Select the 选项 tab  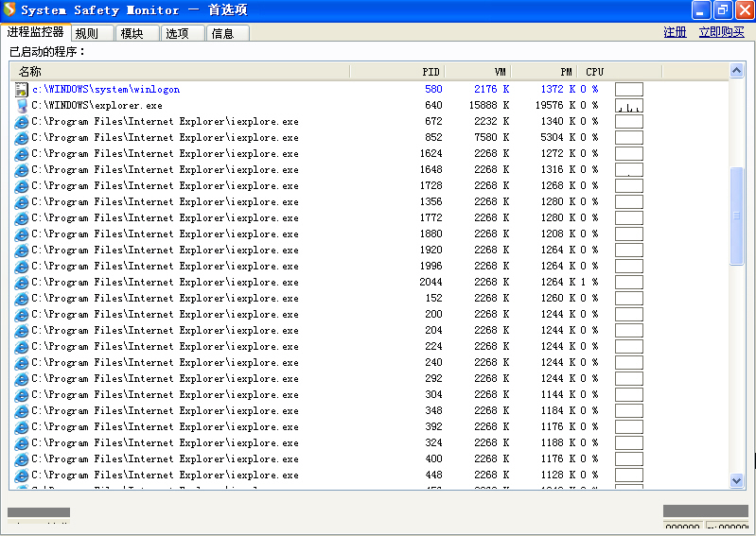[178, 33]
